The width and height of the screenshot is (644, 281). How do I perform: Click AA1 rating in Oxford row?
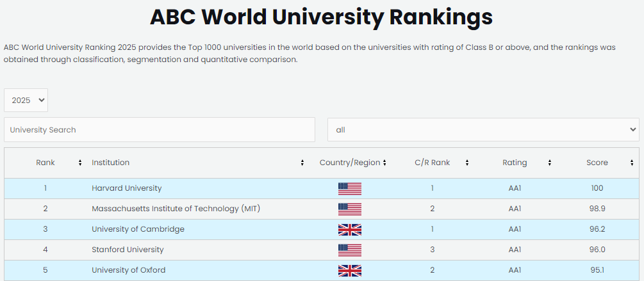(x=515, y=270)
